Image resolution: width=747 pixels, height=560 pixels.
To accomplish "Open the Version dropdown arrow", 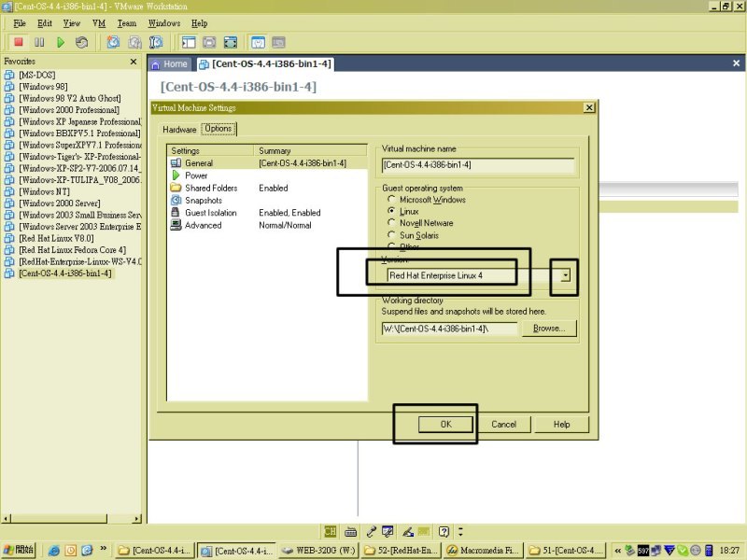I will click(566, 275).
